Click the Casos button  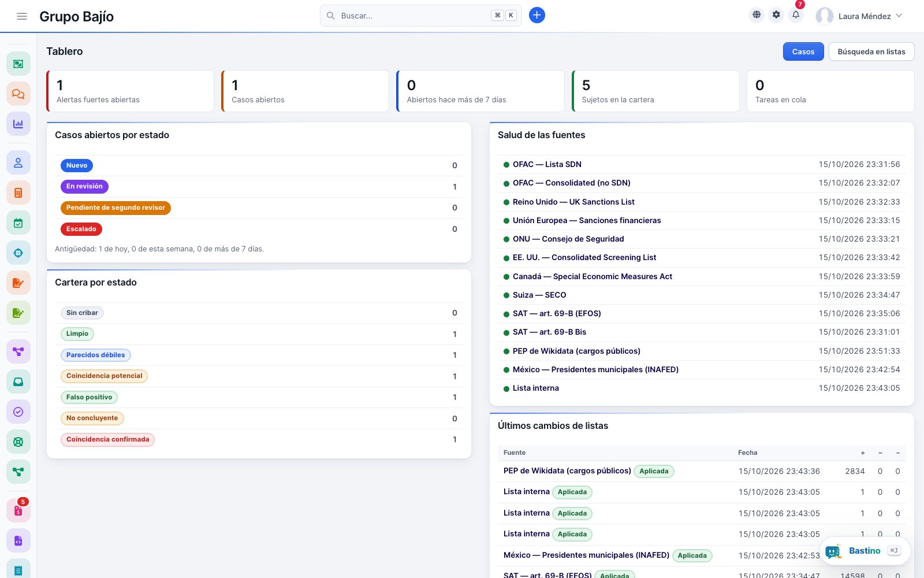pyautogui.click(x=803, y=51)
